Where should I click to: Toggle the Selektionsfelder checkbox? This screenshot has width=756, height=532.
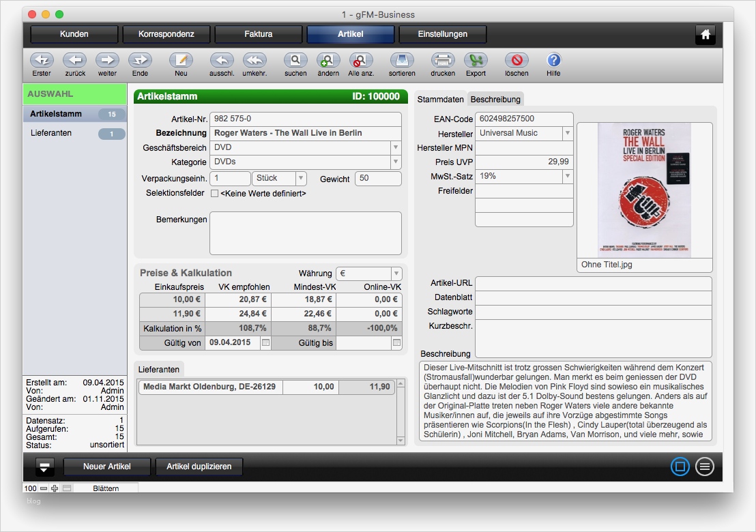click(x=214, y=194)
